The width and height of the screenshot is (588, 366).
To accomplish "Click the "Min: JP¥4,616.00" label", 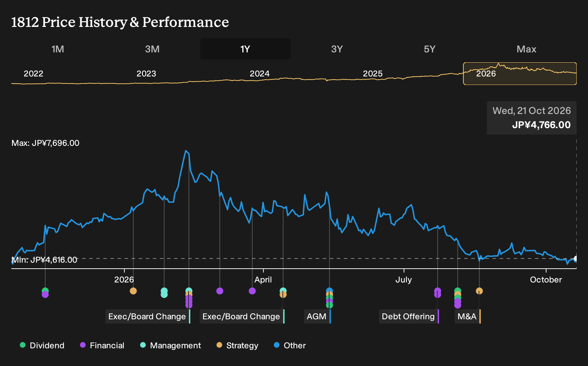I will click(44, 260).
